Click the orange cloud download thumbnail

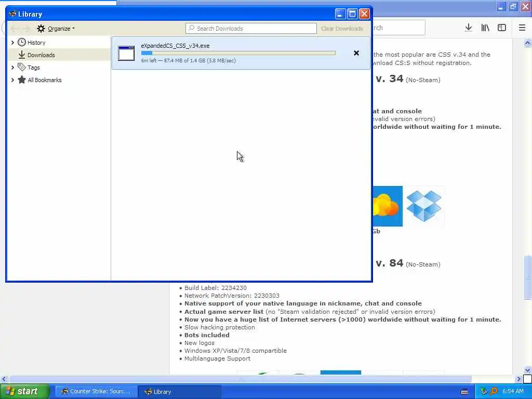point(388,206)
